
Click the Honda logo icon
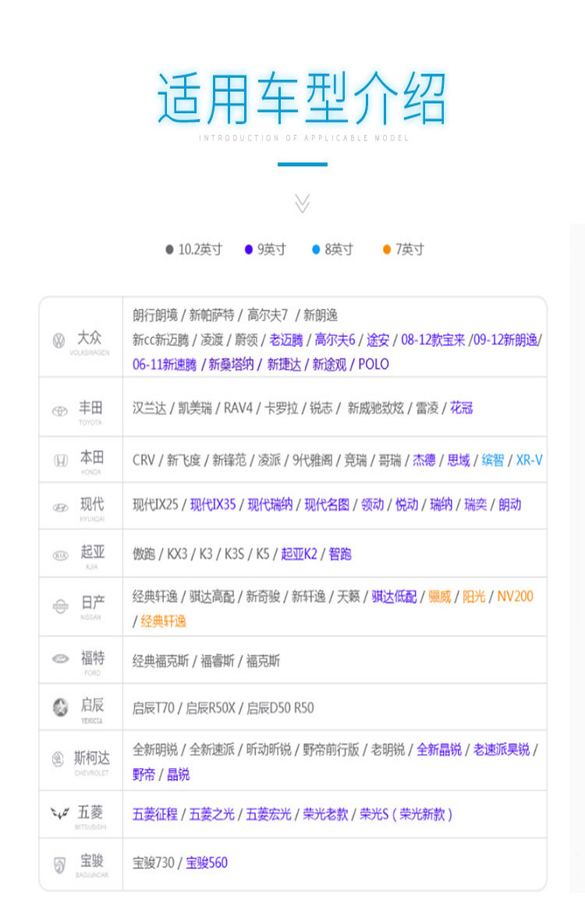click(x=61, y=461)
